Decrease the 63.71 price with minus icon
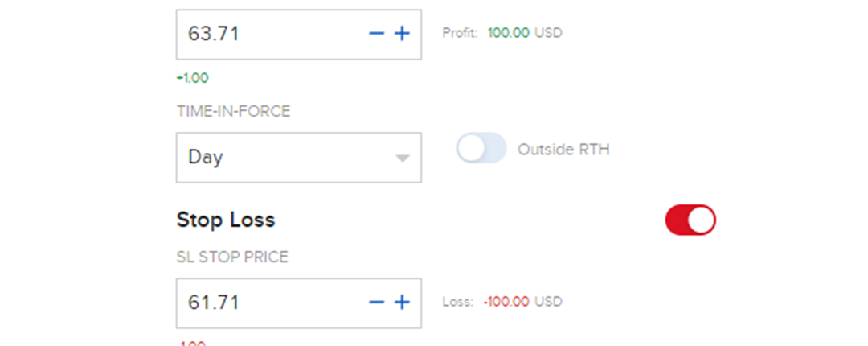The width and height of the screenshot is (868, 346). tap(377, 34)
